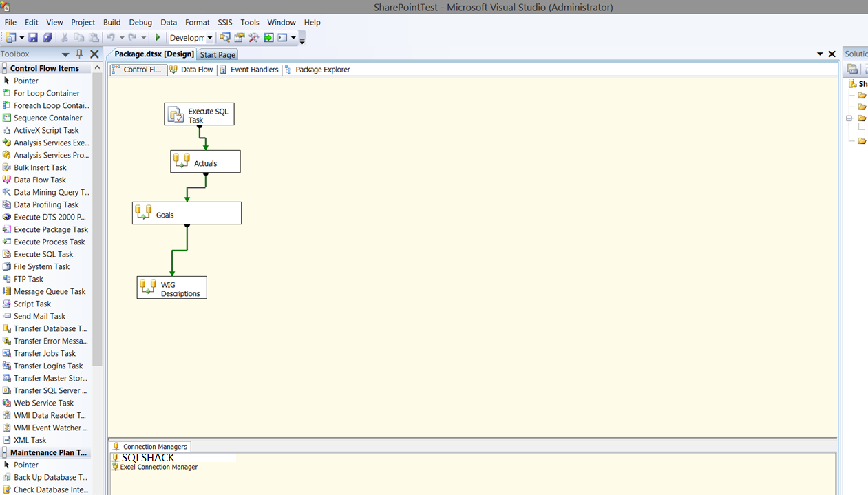Collapse the Control Flow Items section

coord(5,68)
